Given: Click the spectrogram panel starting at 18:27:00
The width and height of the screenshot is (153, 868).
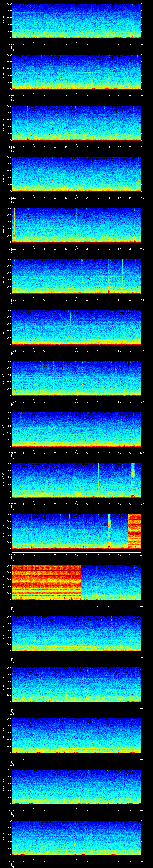Looking at the screenshot, I should (77, 685).
